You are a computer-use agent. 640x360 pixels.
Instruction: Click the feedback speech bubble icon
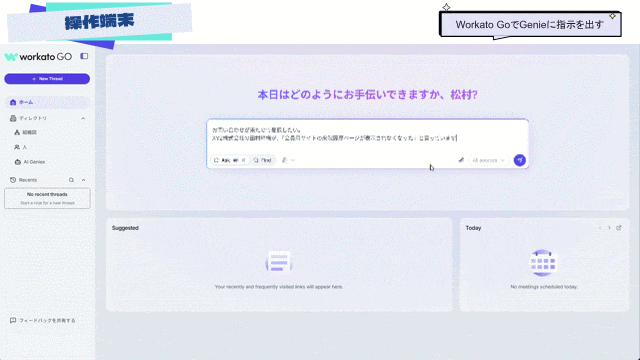[x=13, y=320]
